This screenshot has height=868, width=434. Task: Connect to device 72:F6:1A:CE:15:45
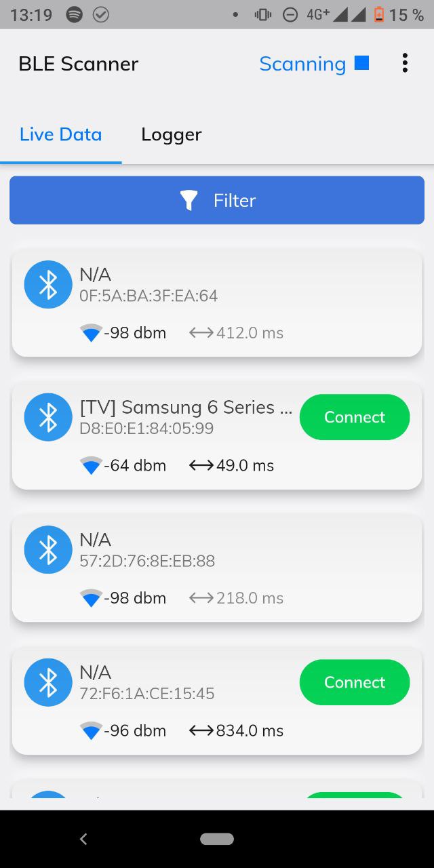pyautogui.click(x=355, y=682)
